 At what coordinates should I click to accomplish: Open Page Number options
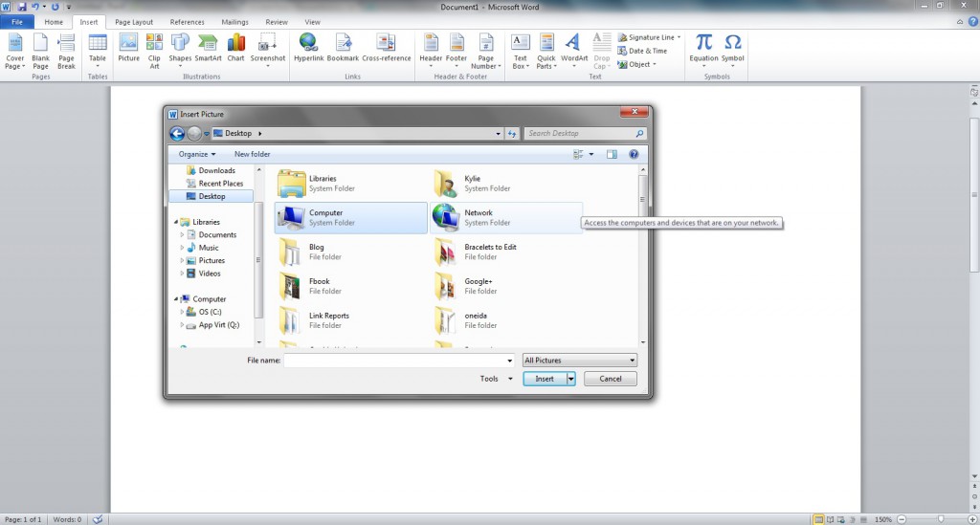click(x=485, y=52)
